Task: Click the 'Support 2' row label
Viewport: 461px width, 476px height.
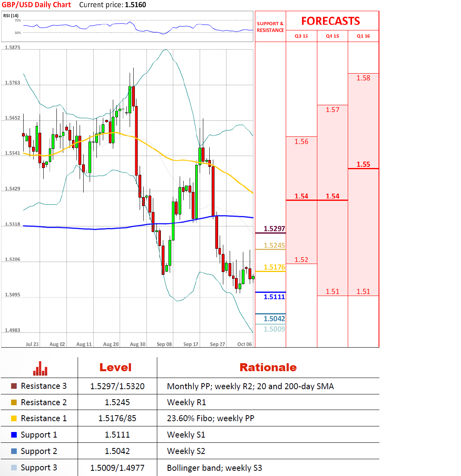Action: (39, 452)
